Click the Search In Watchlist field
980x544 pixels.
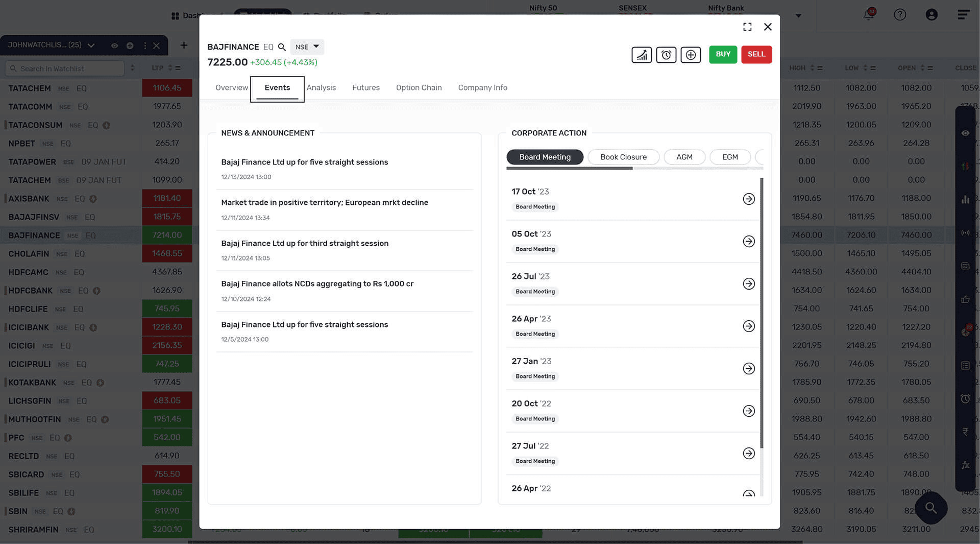tap(66, 68)
